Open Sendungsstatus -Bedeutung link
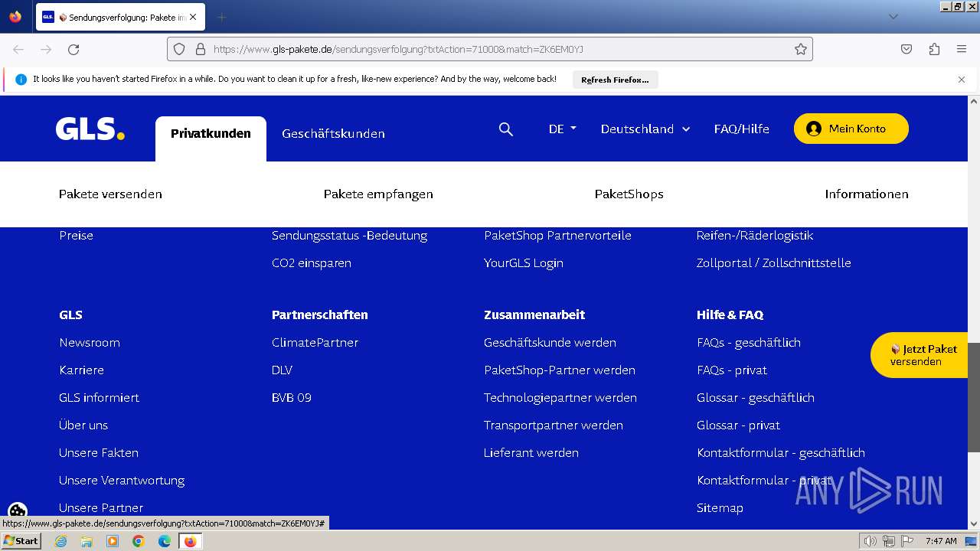 pos(350,236)
